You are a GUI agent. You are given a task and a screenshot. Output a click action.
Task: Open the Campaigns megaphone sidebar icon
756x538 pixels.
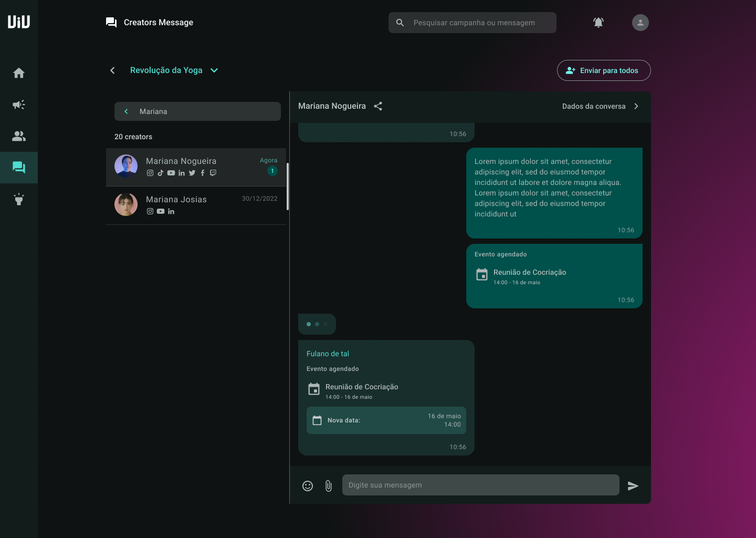click(19, 105)
